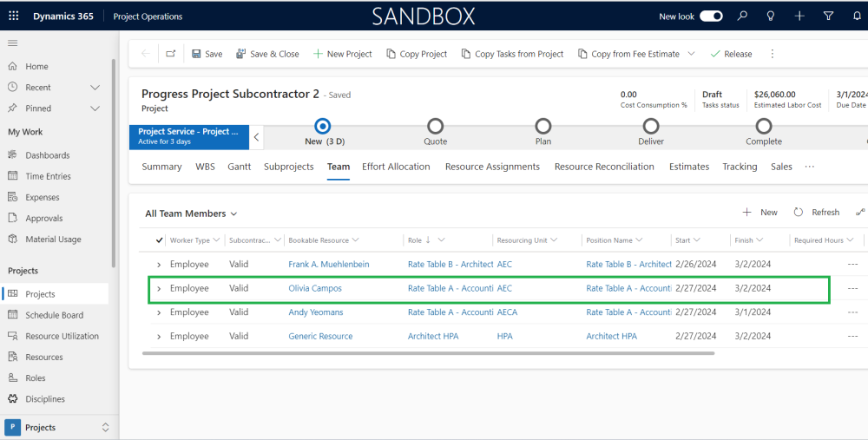The width and height of the screenshot is (868, 440).
Task: Click Copy Project command
Action: 417,54
